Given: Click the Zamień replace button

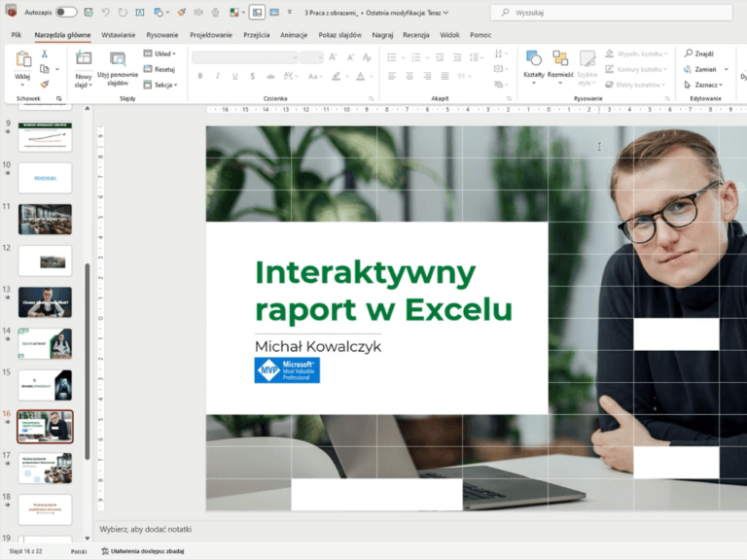Looking at the screenshot, I should point(700,69).
